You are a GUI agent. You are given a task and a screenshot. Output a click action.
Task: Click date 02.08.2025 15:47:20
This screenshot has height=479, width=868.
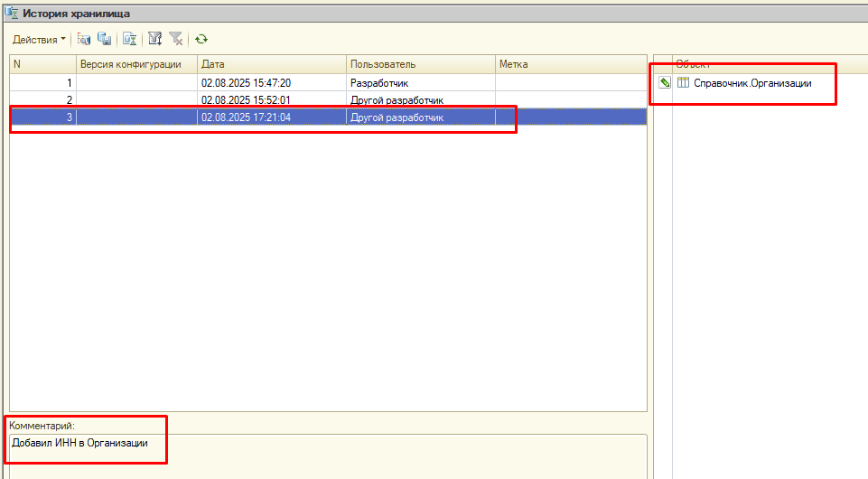246,83
